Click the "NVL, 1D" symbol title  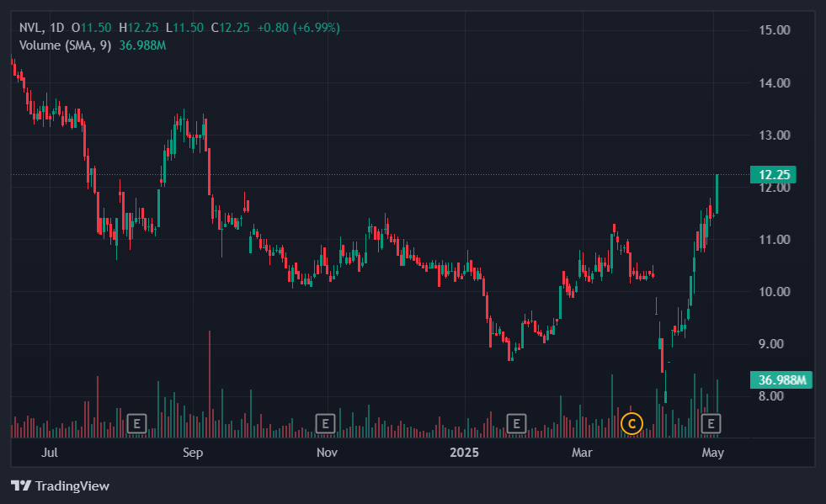click(x=41, y=28)
